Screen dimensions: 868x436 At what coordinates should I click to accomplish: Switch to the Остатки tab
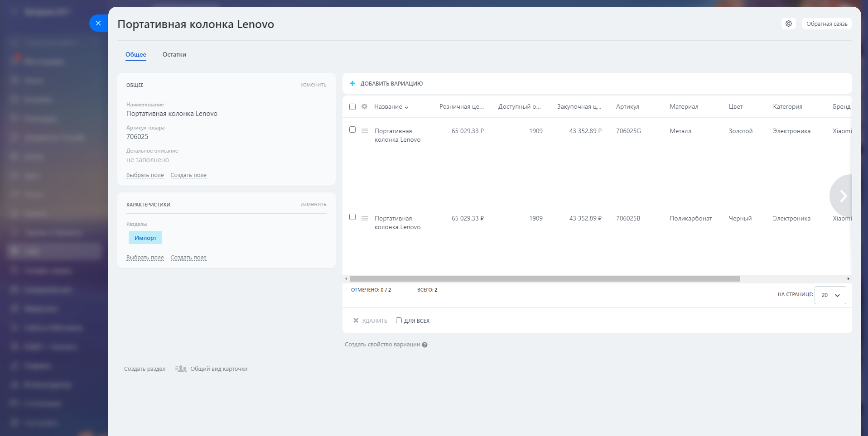pos(174,55)
